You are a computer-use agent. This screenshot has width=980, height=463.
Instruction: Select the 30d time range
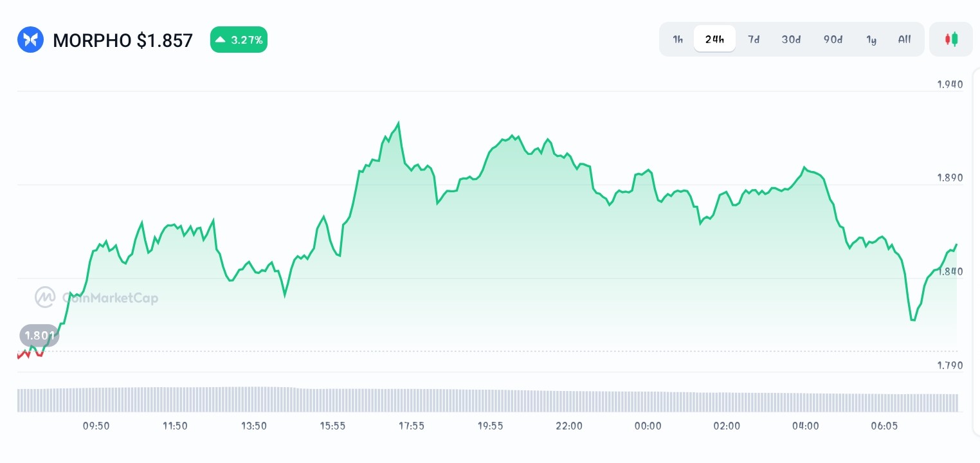click(x=791, y=39)
